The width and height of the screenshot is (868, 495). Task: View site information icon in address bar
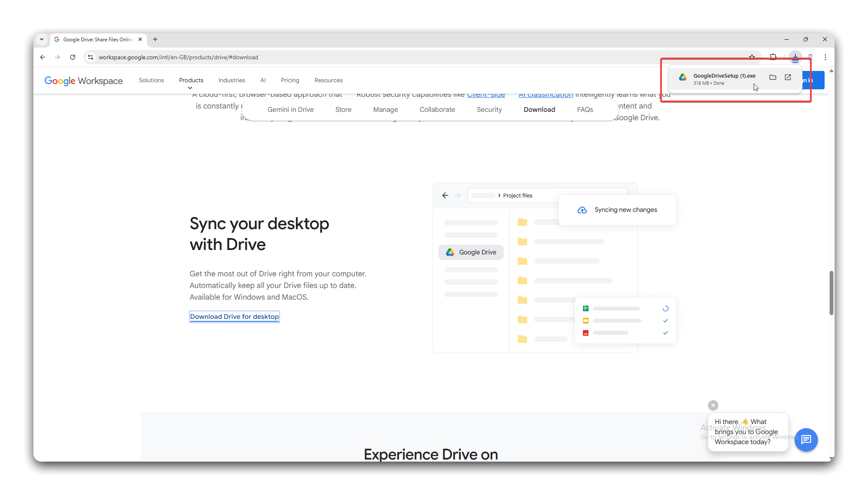91,57
